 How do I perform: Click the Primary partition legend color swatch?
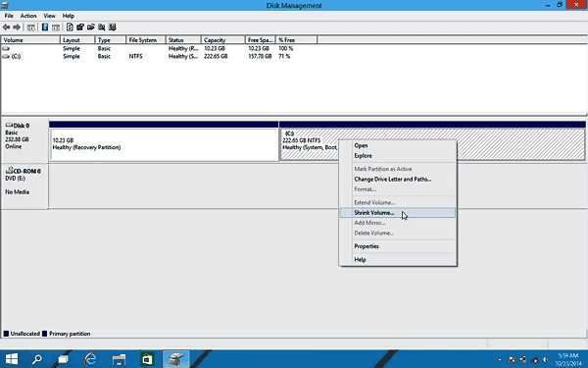coord(45,334)
